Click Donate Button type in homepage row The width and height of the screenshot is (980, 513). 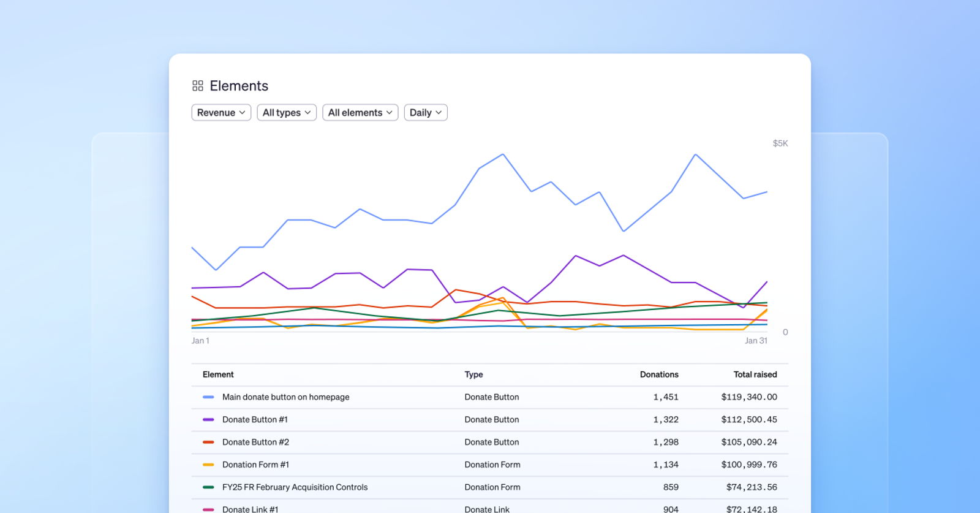coord(492,397)
